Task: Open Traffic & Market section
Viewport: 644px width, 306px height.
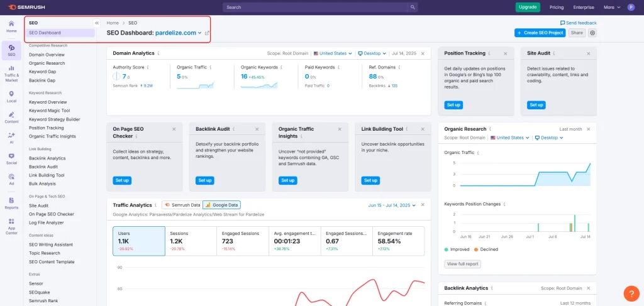Action: [x=11, y=74]
